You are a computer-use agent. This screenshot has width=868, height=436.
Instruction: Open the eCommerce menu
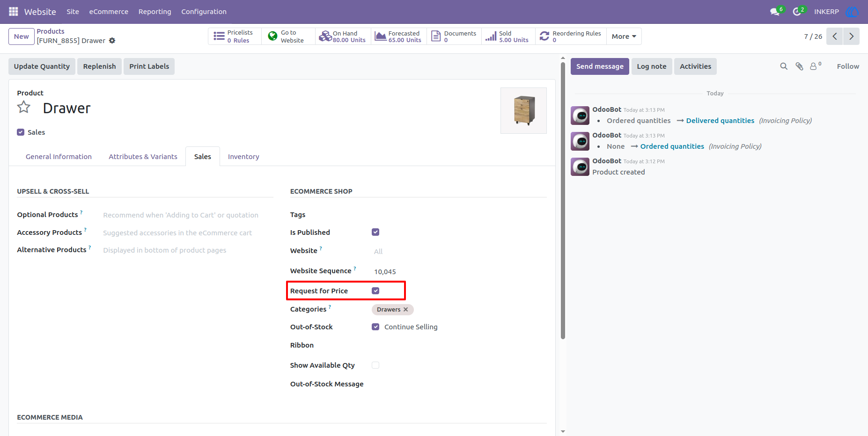click(109, 12)
